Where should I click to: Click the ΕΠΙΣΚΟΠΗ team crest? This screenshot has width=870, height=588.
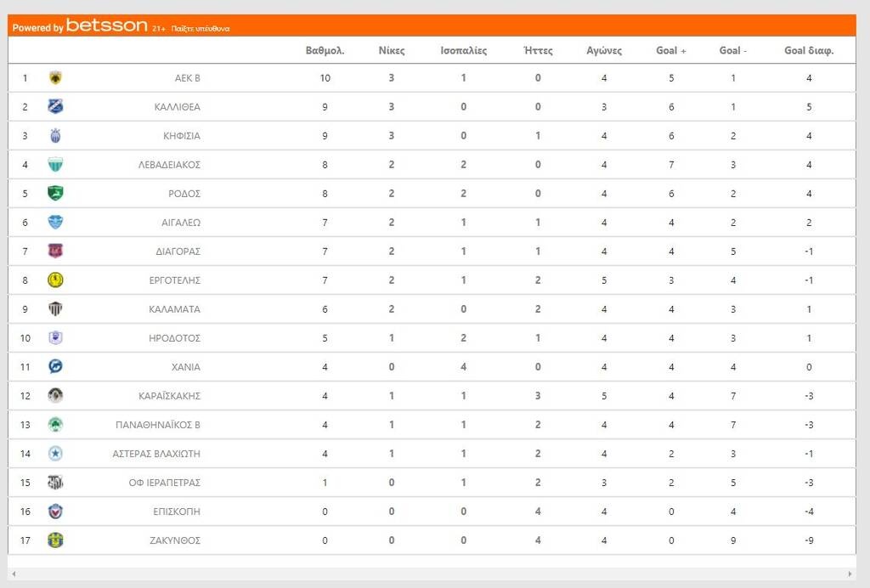[55, 511]
